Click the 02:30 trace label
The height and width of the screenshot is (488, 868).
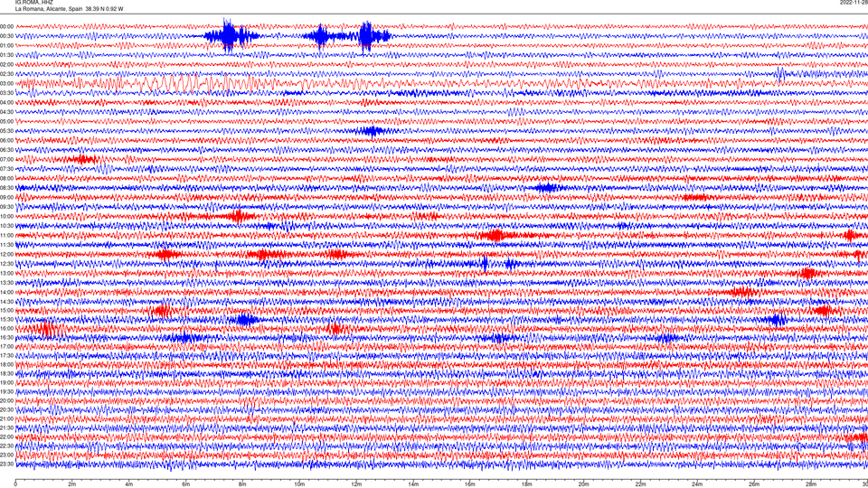(6, 74)
